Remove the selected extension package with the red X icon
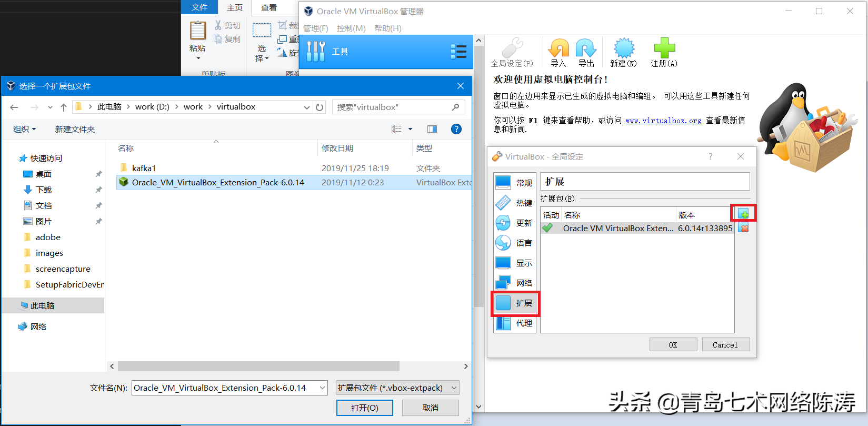Screen dimensions: 868x426 click(x=743, y=228)
